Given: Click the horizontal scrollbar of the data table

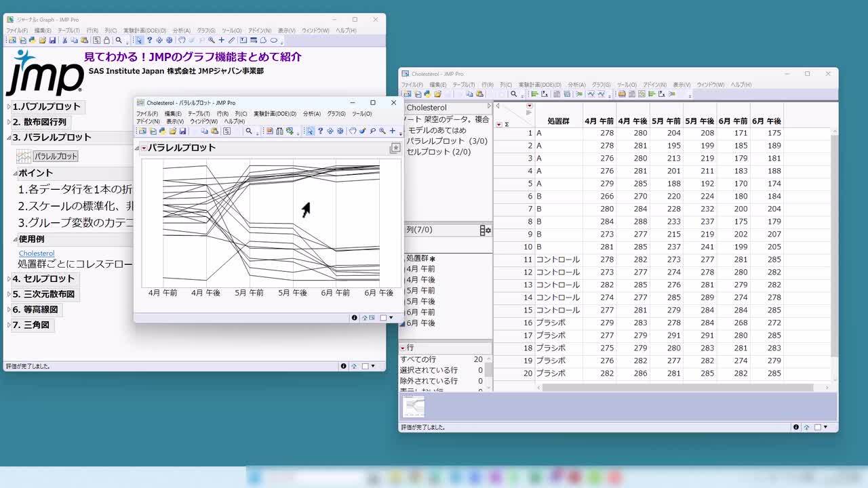Looking at the screenshot, I should (677, 388).
